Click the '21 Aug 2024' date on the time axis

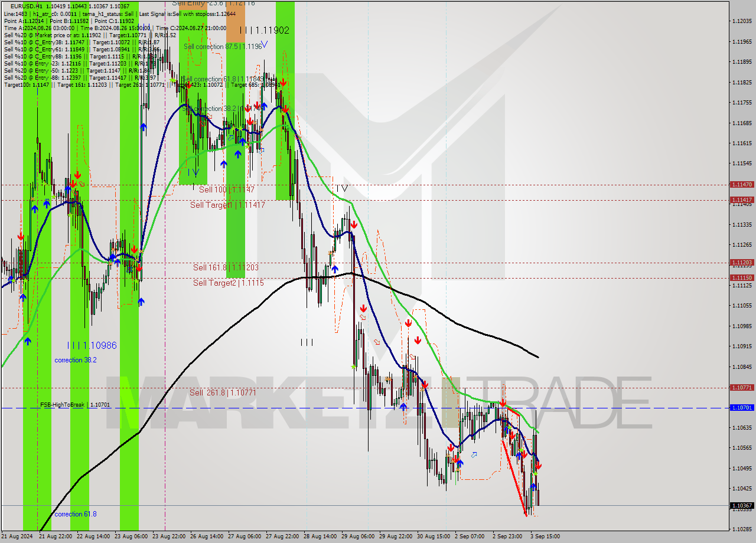[18, 537]
